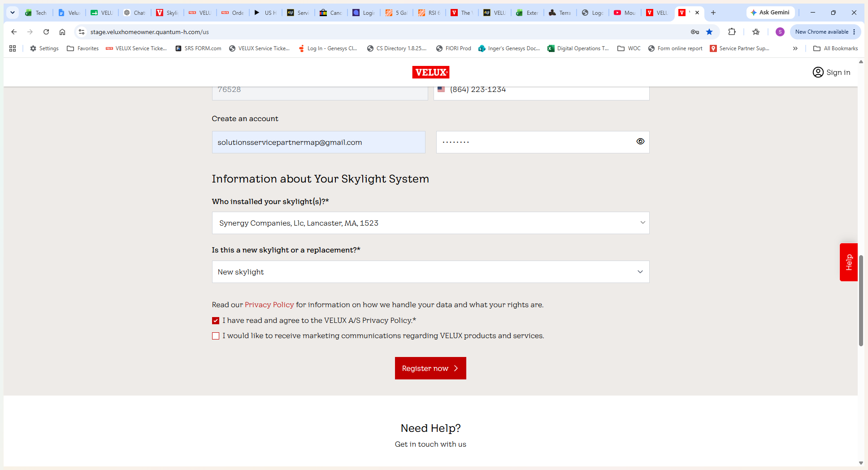Open Get in touch with us link
The height and width of the screenshot is (470, 868).
[x=430, y=444]
